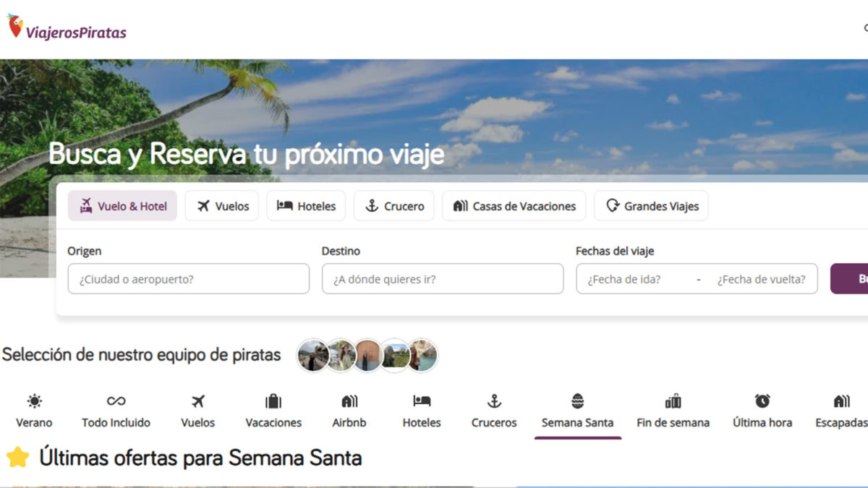
Task: Click the house icon above Airbnb
Action: (x=349, y=401)
